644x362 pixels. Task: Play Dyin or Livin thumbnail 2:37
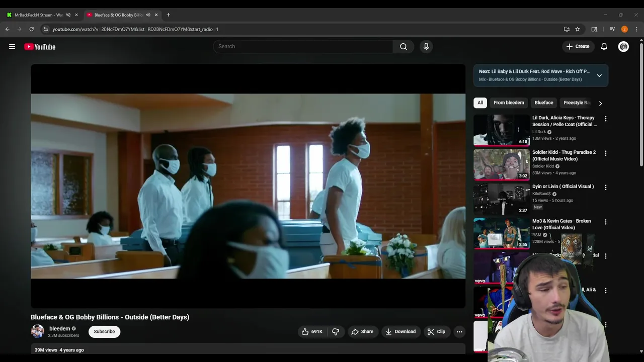coord(502,199)
